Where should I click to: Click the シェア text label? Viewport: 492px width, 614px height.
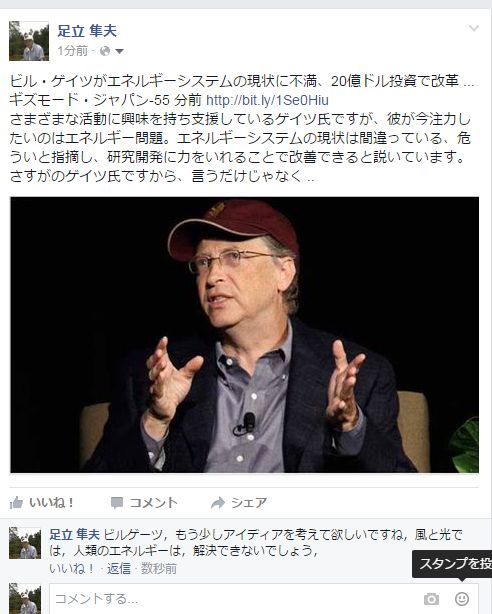coord(249,503)
